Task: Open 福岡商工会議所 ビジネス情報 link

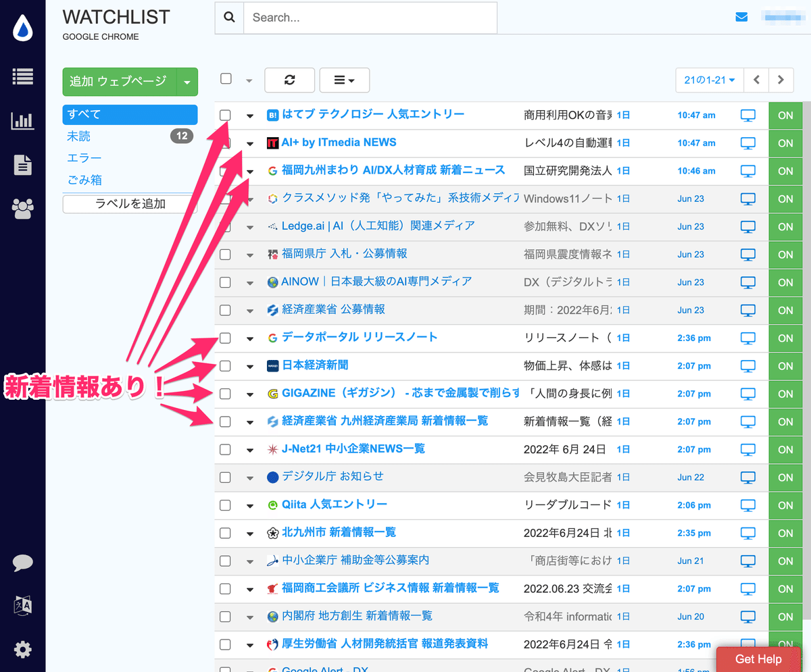Action: click(x=390, y=588)
